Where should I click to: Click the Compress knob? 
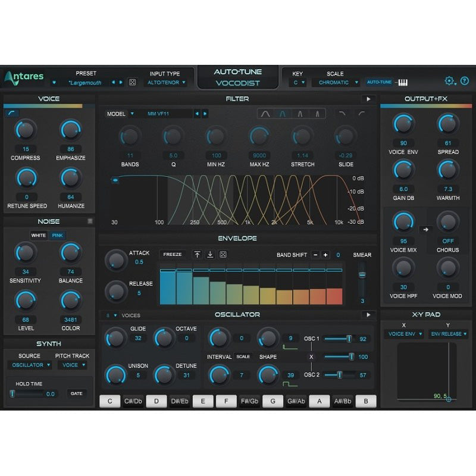coord(26,130)
